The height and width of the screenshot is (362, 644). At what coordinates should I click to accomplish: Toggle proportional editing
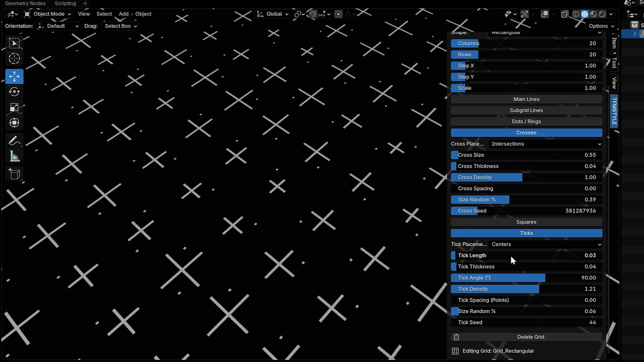pyautogui.click(x=338, y=14)
